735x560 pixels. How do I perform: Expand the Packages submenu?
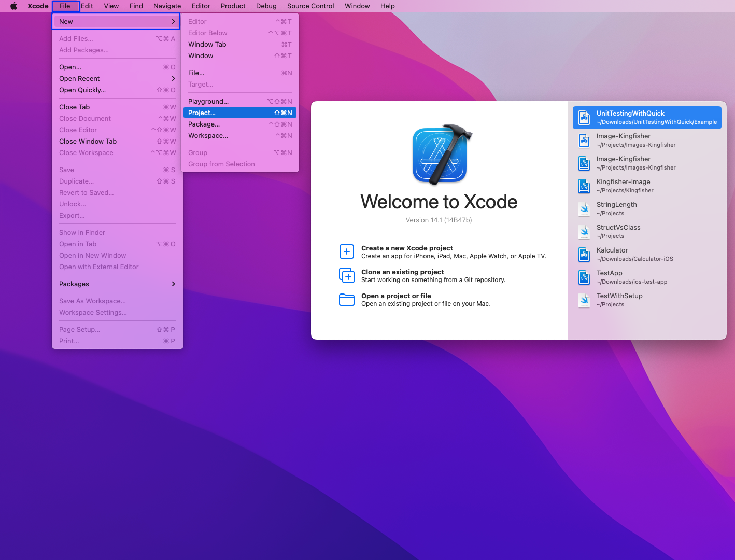pos(118,284)
